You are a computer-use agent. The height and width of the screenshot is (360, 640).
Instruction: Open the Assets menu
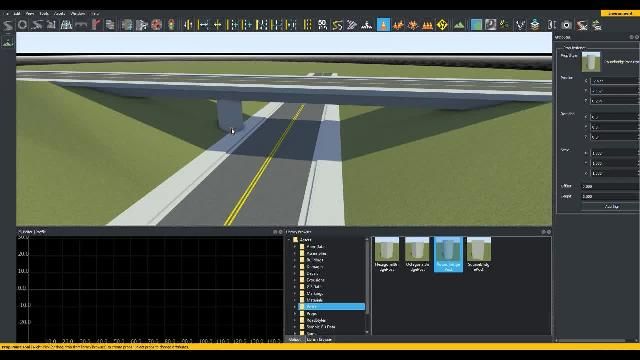[60, 13]
